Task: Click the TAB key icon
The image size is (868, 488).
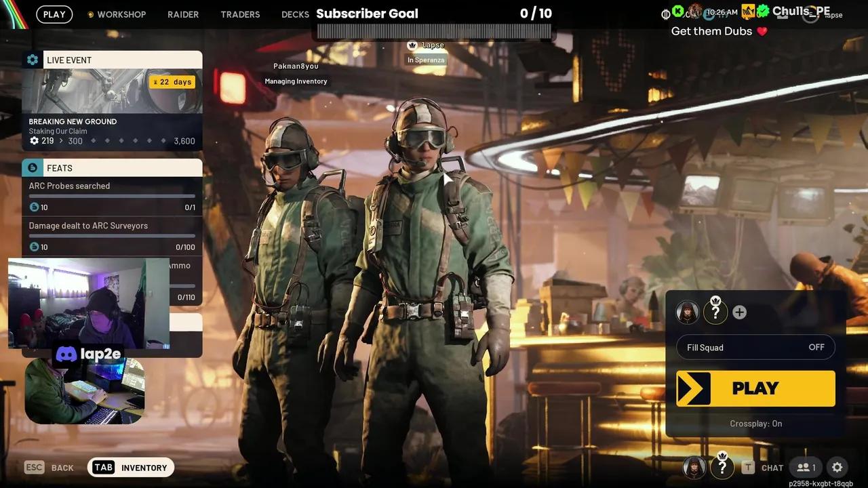Action: [x=104, y=468]
